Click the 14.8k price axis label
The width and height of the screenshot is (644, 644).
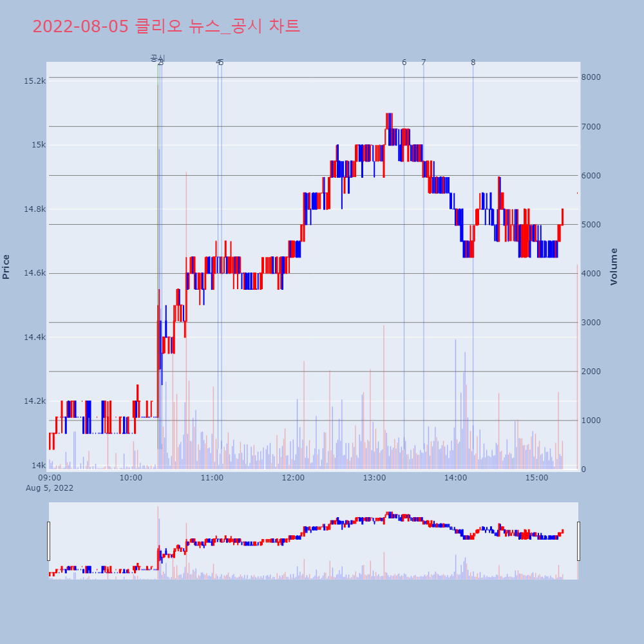tap(35, 209)
